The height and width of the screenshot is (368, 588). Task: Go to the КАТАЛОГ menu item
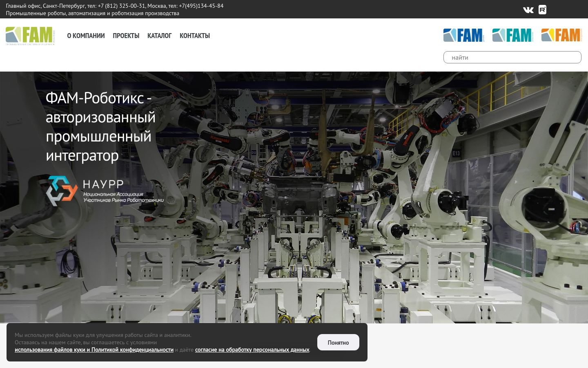pyautogui.click(x=159, y=36)
